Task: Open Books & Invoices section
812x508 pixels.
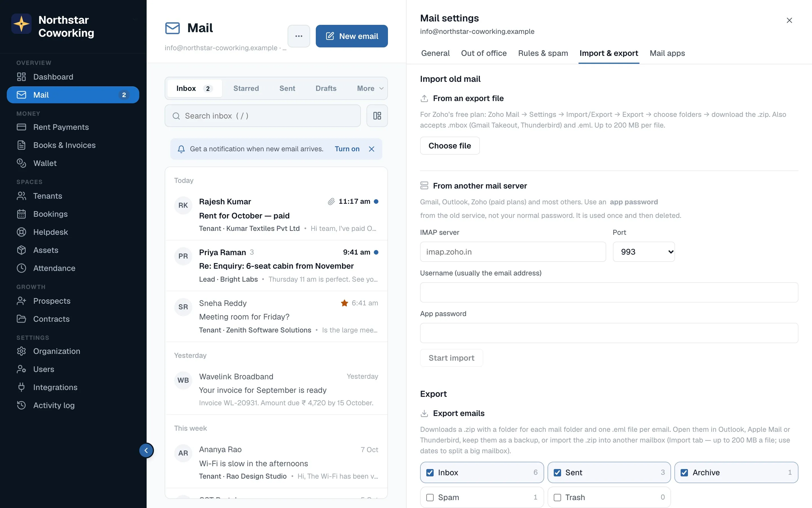Action: [73, 145]
